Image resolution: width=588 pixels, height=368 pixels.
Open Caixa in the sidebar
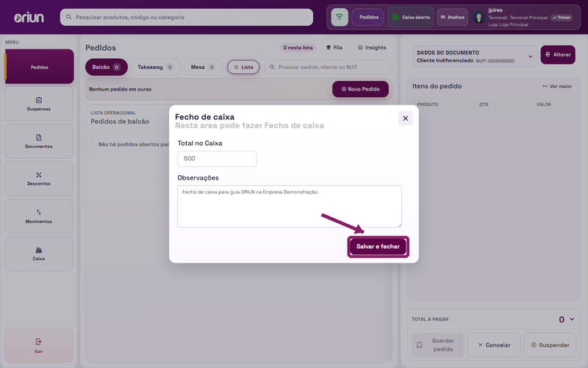[x=39, y=253]
